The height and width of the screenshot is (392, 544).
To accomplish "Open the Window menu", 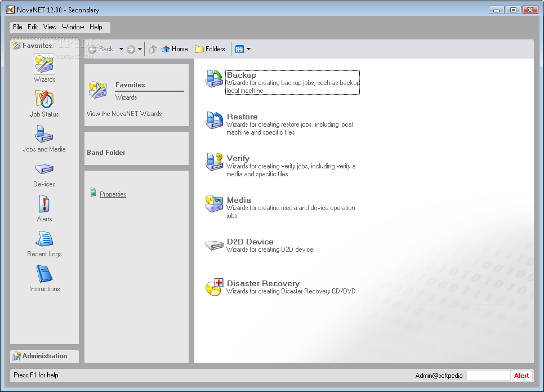I will pos(73,27).
